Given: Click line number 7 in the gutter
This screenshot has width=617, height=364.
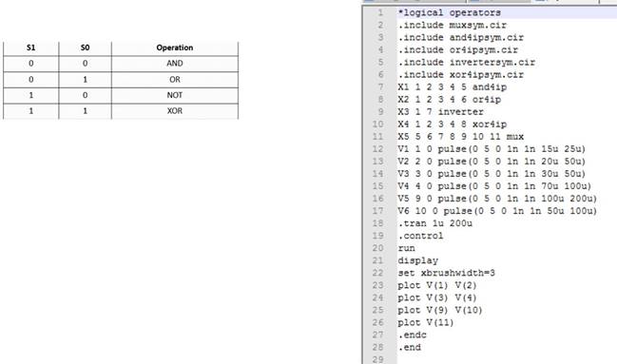Looking at the screenshot, I should 380,87.
